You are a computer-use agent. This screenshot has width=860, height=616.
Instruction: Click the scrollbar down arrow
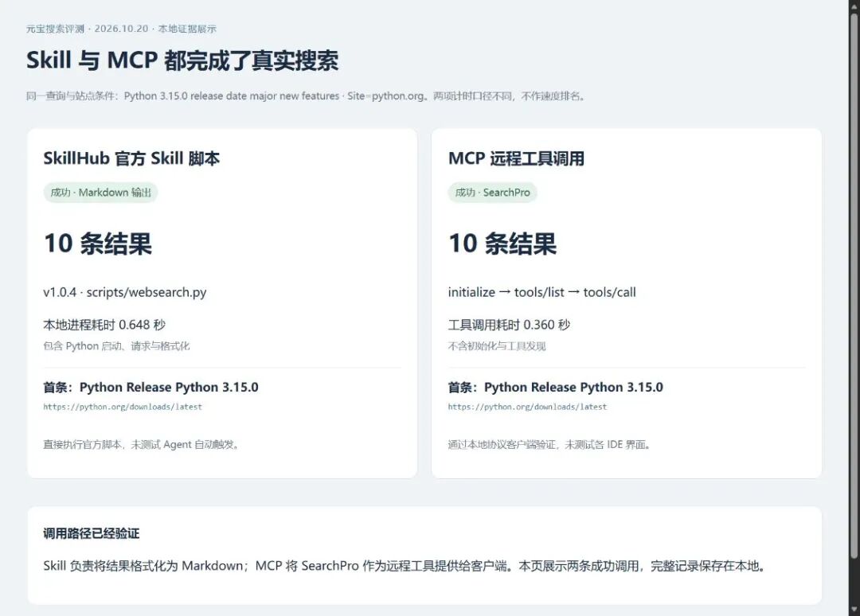tap(854, 610)
